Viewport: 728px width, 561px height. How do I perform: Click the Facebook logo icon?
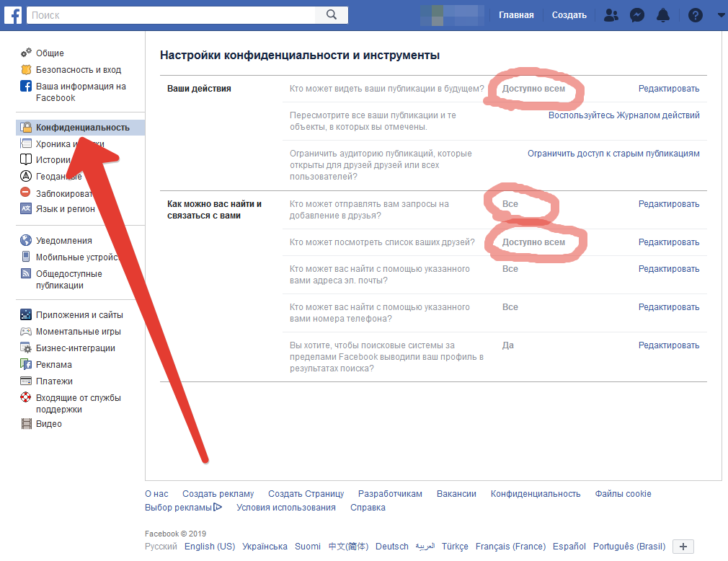click(13, 15)
